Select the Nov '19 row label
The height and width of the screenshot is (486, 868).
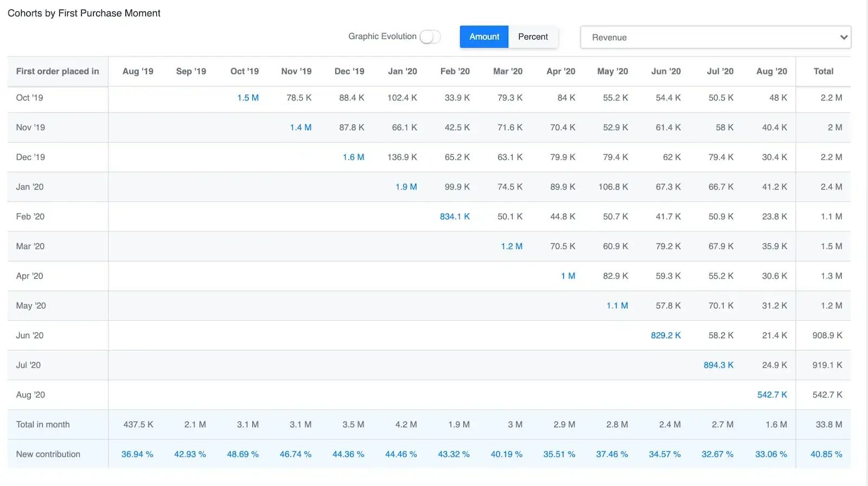(30, 128)
